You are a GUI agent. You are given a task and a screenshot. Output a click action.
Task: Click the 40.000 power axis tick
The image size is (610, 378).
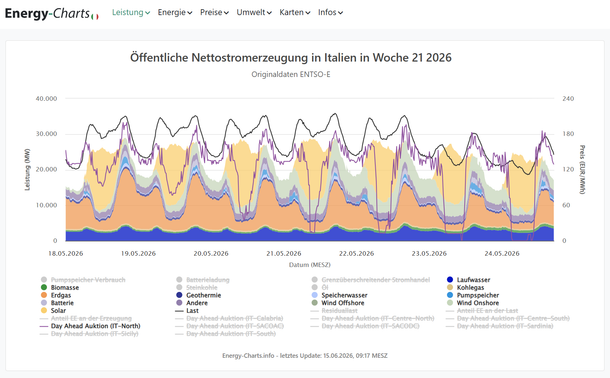46,99
